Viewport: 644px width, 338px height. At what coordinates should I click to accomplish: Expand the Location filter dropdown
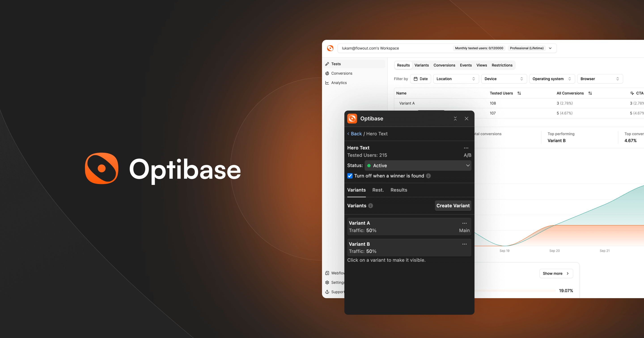tap(456, 79)
